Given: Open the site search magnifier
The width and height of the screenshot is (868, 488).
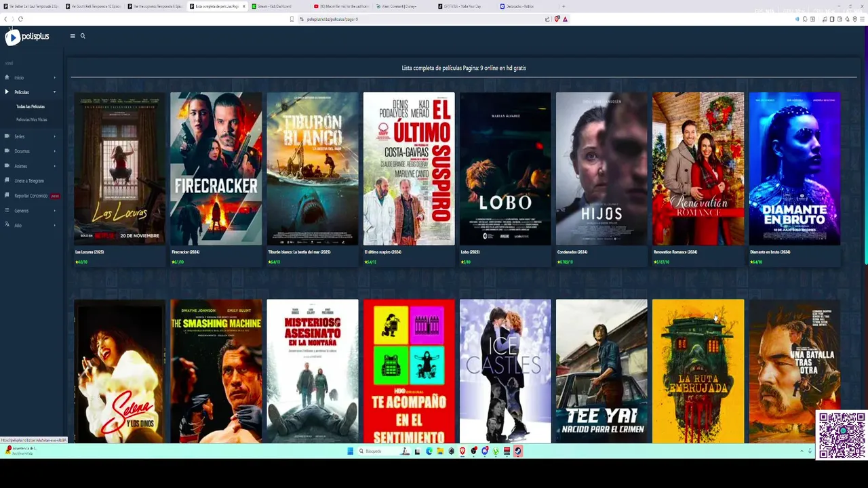Looking at the screenshot, I should tap(83, 36).
